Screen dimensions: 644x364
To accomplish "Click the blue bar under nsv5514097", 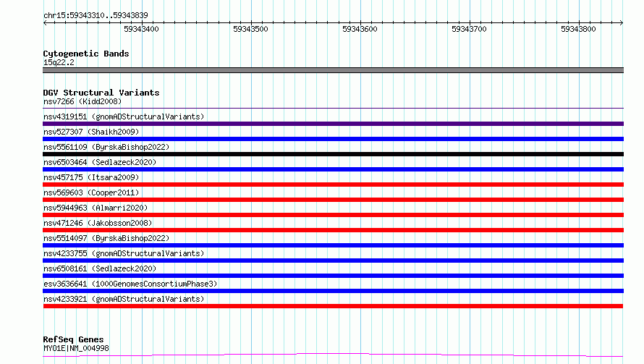I will point(333,245).
